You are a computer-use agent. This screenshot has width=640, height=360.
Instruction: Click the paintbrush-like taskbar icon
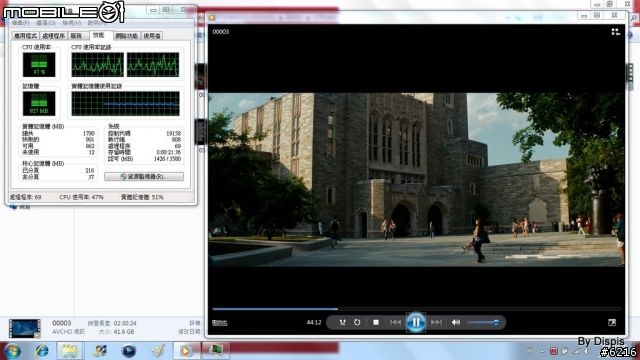click(158, 351)
